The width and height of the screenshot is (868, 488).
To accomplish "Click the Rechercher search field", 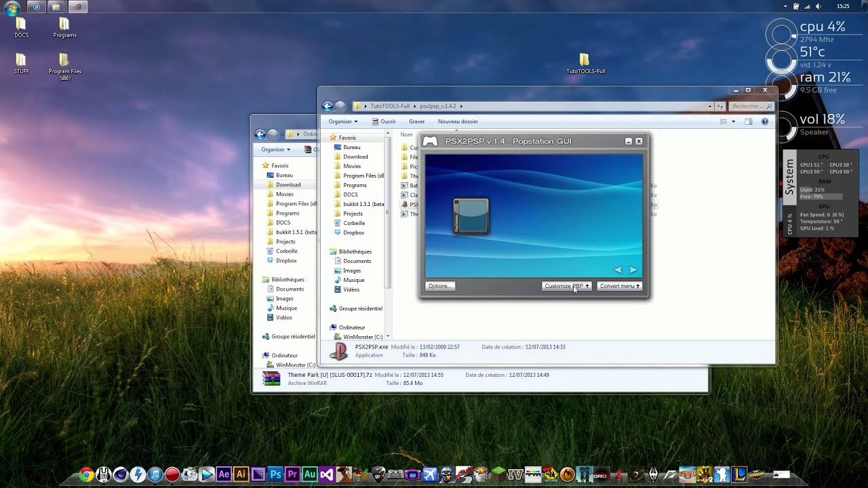I will [751, 106].
